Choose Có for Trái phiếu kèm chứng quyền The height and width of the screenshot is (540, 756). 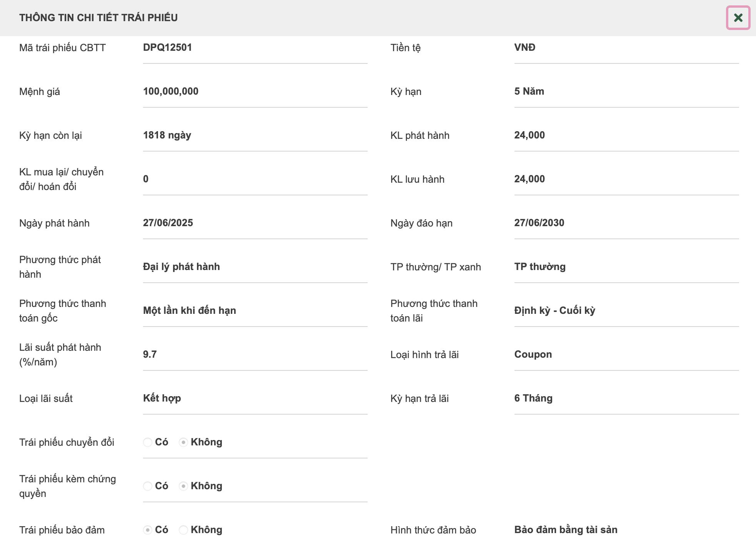148,486
